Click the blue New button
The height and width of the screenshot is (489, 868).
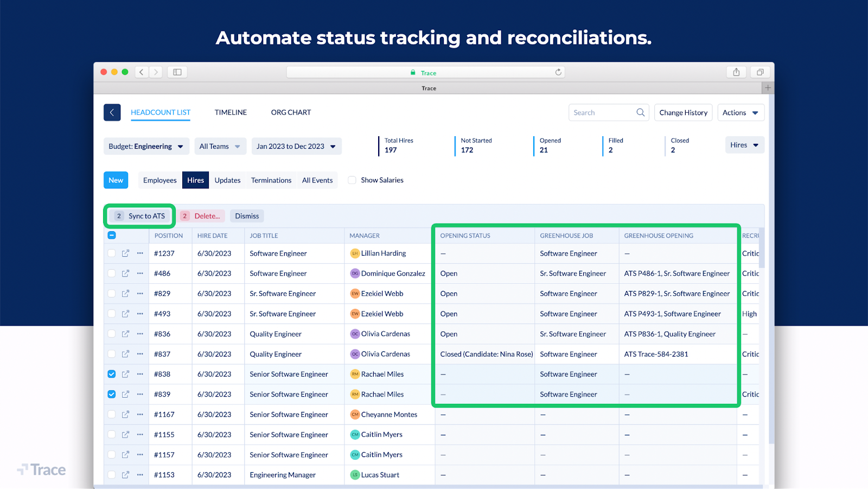(116, 180)
